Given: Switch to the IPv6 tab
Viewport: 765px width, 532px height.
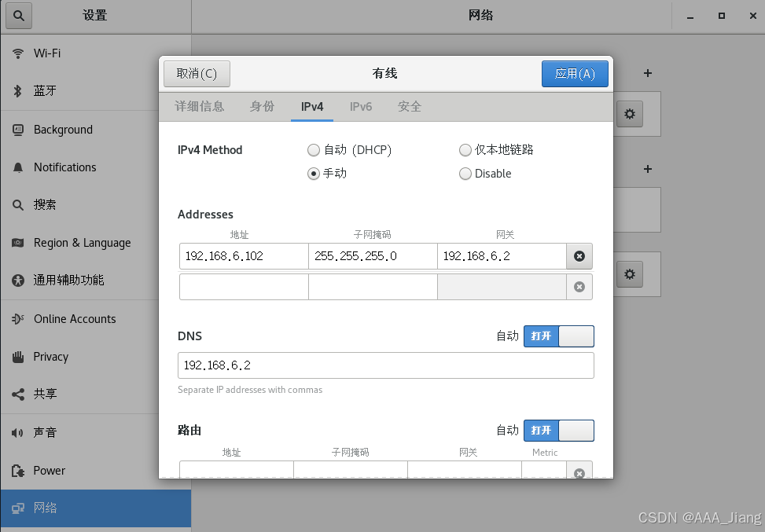Looking at the screenshot, I should pos(361,107).
